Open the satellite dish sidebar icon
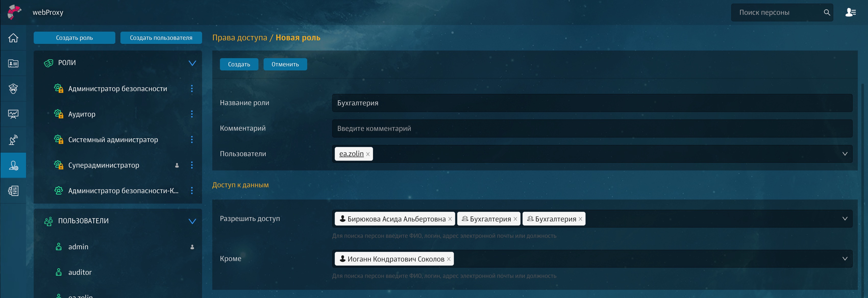The image size is (868, 298). pyautogui.click(x=13, y=140)
